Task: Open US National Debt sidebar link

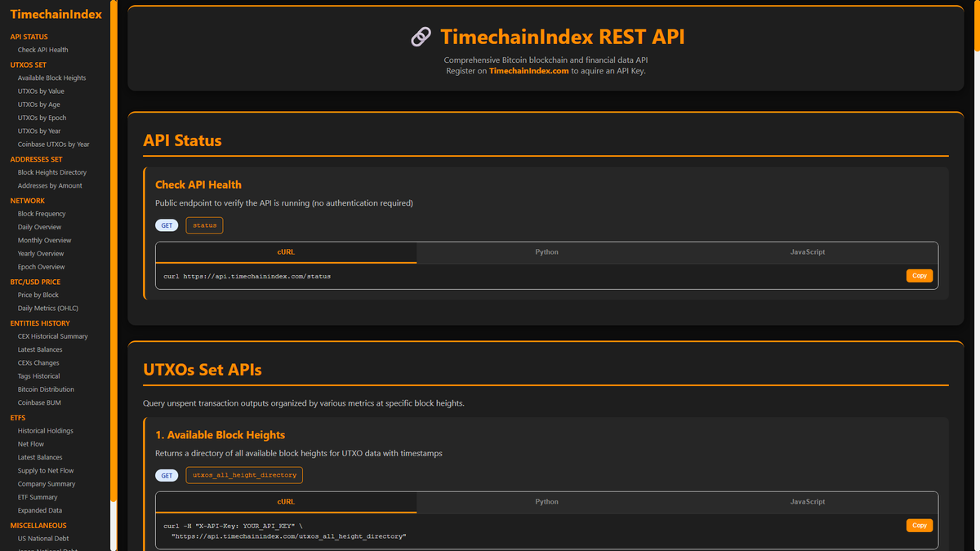Action: click(x=44, y=539)
